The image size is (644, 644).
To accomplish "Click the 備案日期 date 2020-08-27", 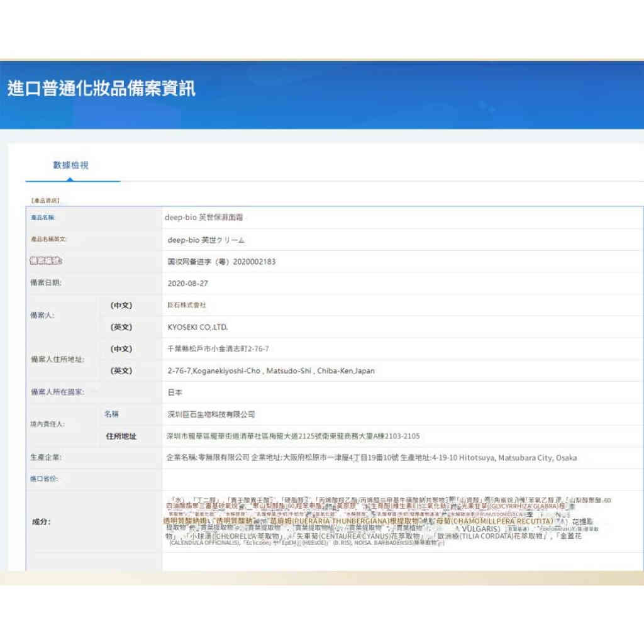I will tap(182, 284).
